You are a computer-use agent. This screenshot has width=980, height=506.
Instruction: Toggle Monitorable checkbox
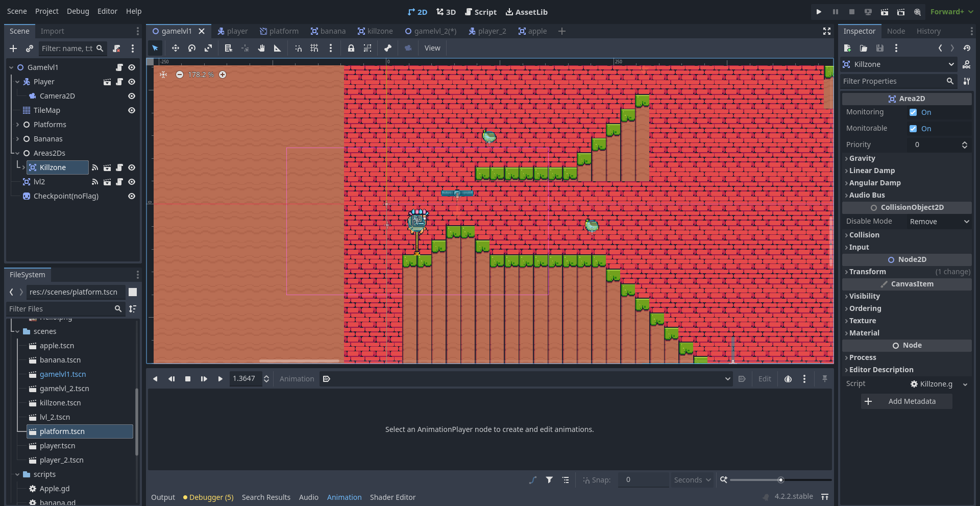pos(913,129)
